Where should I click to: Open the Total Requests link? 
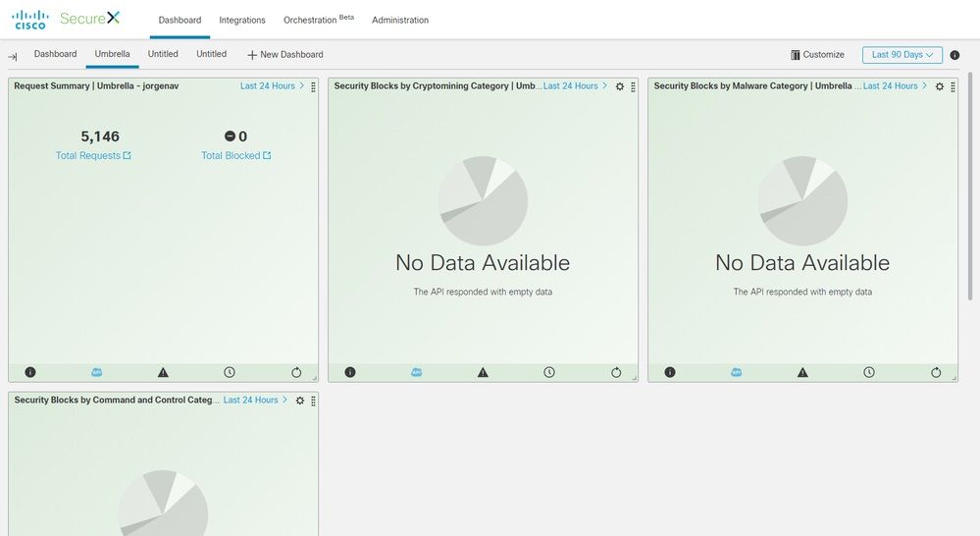93,155
